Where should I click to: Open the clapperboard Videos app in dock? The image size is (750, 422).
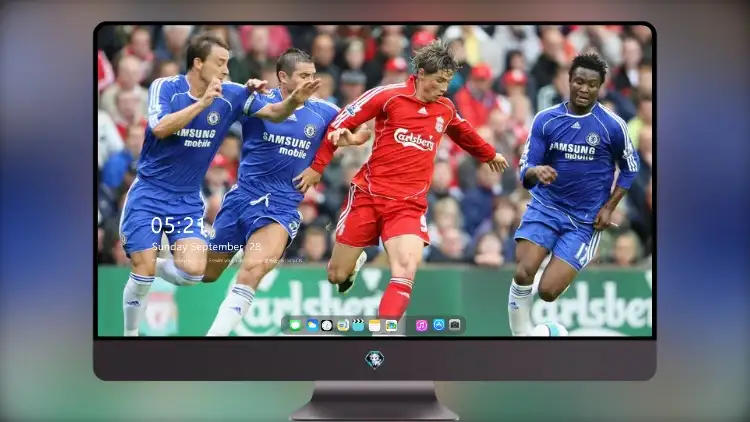[x=358, y=325]
